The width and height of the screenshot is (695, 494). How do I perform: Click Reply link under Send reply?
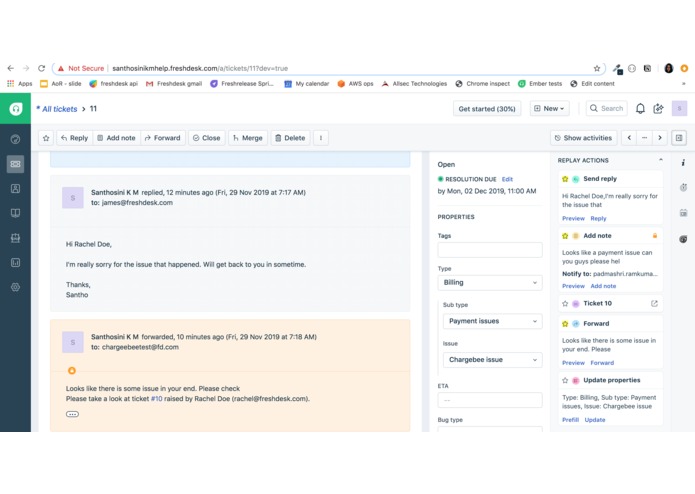click(x=598, y=218)
